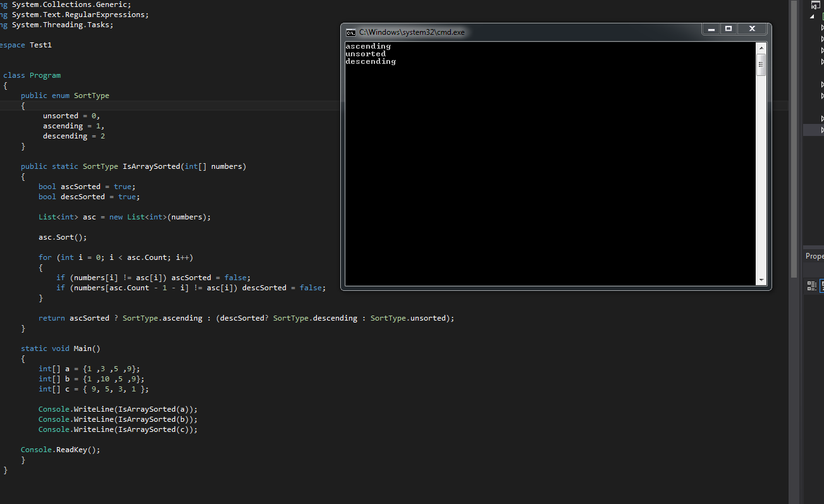This screenshot has height=504, width=824.
Task: Click the cmd.exe window system icon
Action: (350, 32)
